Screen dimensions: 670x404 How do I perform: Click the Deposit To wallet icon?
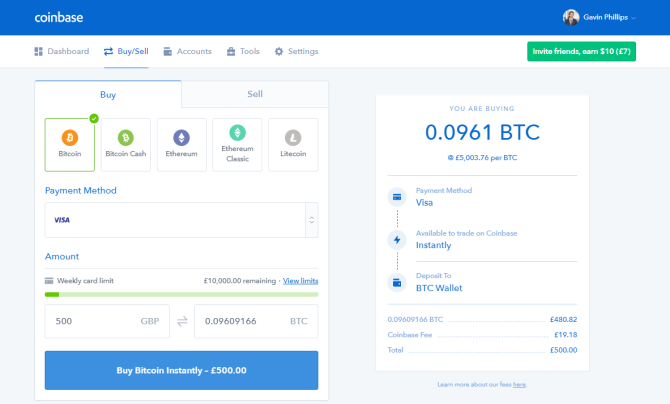(x=397, y=283)
